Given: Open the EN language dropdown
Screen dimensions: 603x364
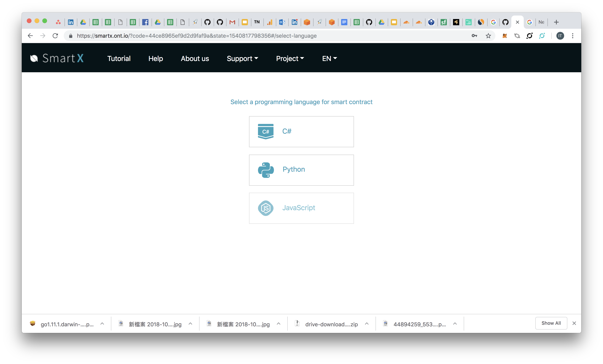Looking at the screenshot, I should (x=329, y=58).
